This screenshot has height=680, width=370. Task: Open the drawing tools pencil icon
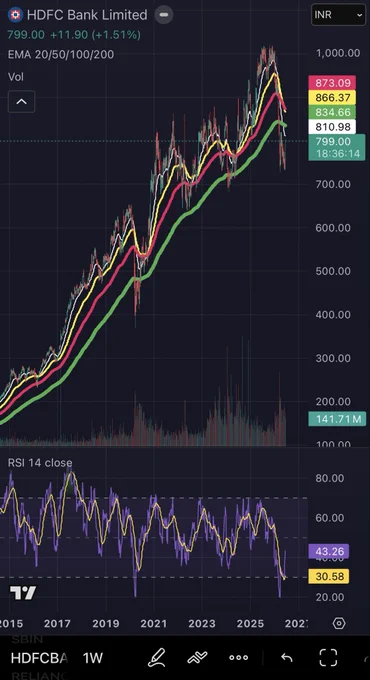(x=156, y=657)
